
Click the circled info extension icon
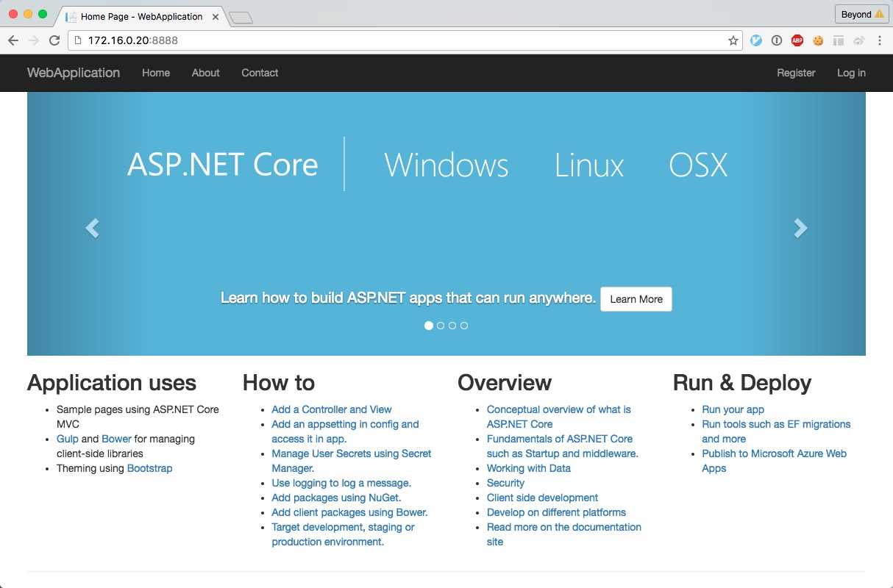pyautogui.click(x=777, y=40)
